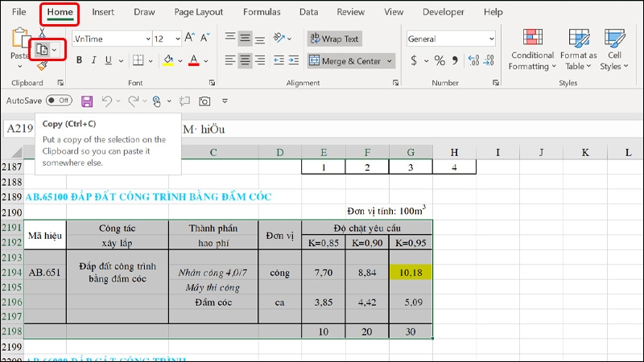Open Merge & Center dropdown arrow
644x362 pixels.
click(390, 61)
